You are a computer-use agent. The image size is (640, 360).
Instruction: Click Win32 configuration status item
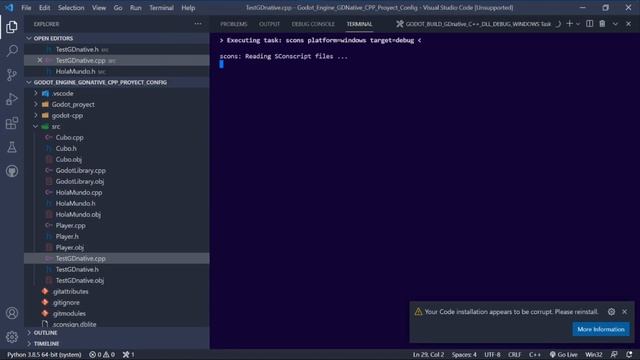point(594,355)
